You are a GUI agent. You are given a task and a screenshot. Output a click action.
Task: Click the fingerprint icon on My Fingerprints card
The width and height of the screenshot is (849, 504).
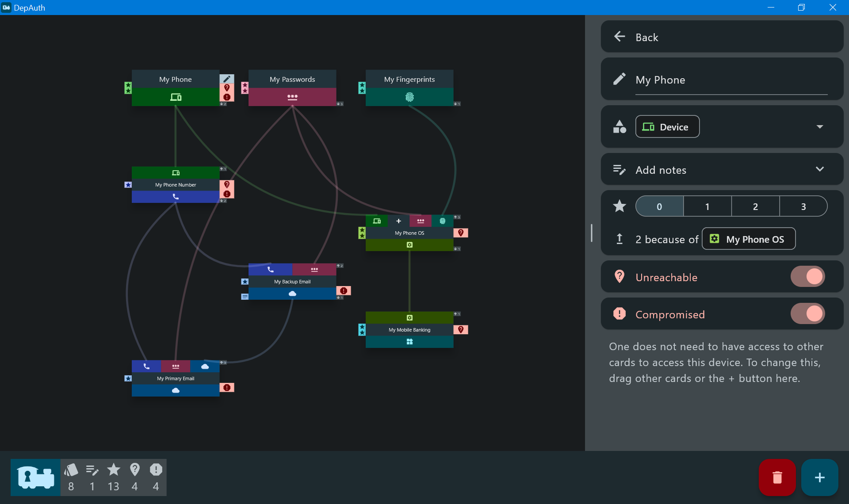(x=409, y=97)
